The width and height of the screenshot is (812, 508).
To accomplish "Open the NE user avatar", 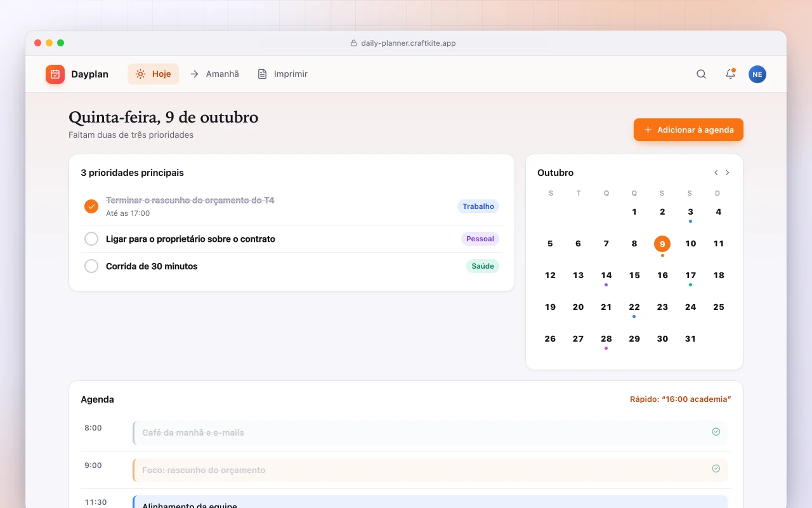I will pos(757,74).
